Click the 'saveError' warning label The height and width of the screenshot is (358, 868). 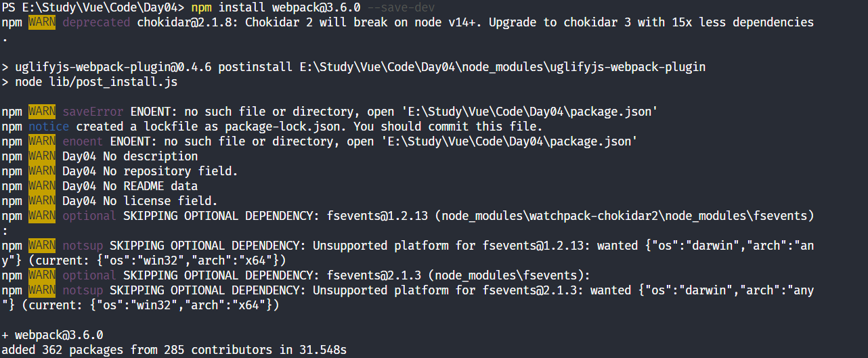coord(93,112)
